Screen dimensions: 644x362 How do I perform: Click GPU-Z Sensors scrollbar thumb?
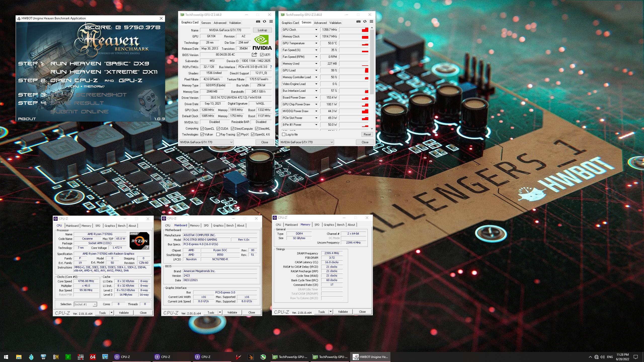coord(372,62)
